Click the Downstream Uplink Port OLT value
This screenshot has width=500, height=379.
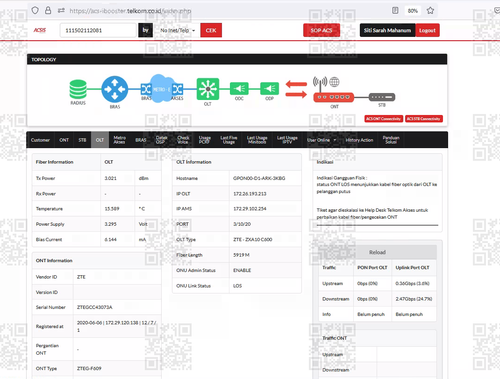point(414,299)
